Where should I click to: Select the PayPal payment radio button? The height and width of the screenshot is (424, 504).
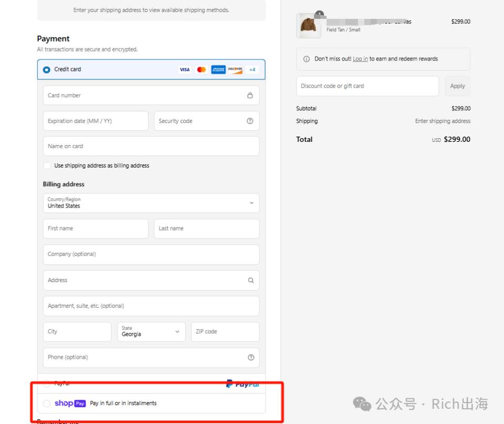[x=47, y=383]
